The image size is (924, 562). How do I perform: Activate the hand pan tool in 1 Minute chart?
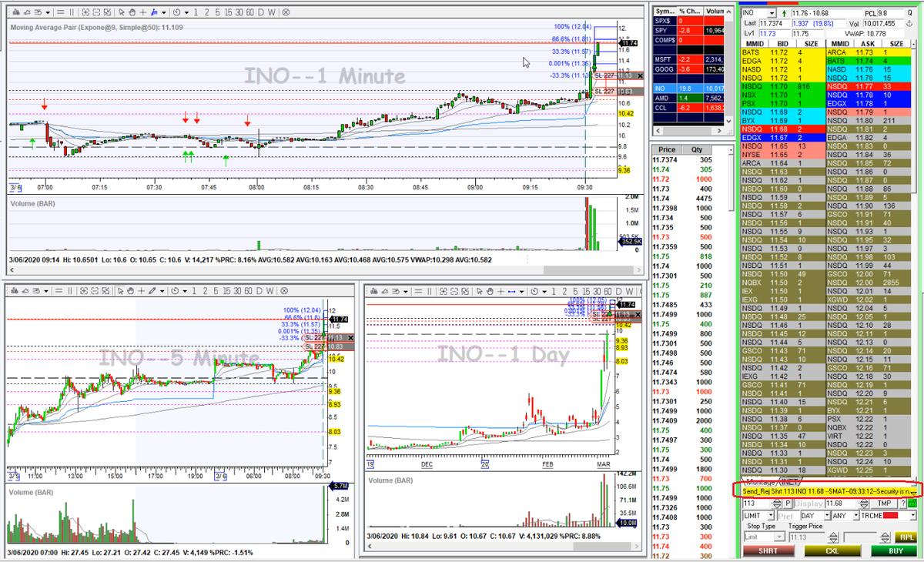(132, 12)
